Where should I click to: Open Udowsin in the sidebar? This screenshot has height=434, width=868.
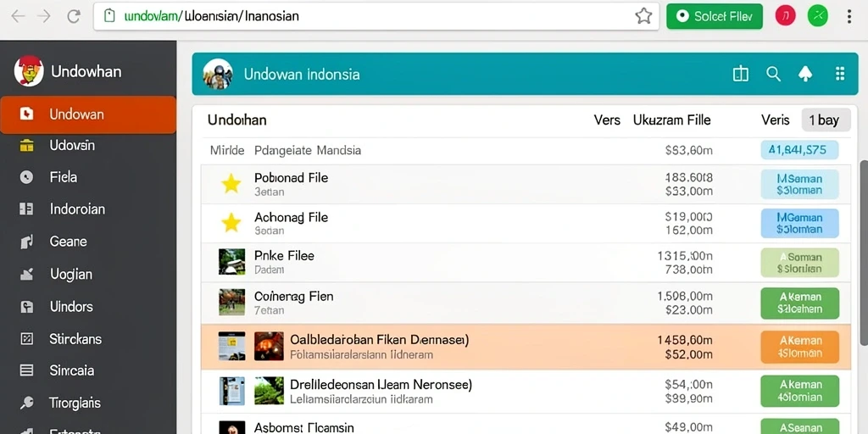tap(72, 146)
